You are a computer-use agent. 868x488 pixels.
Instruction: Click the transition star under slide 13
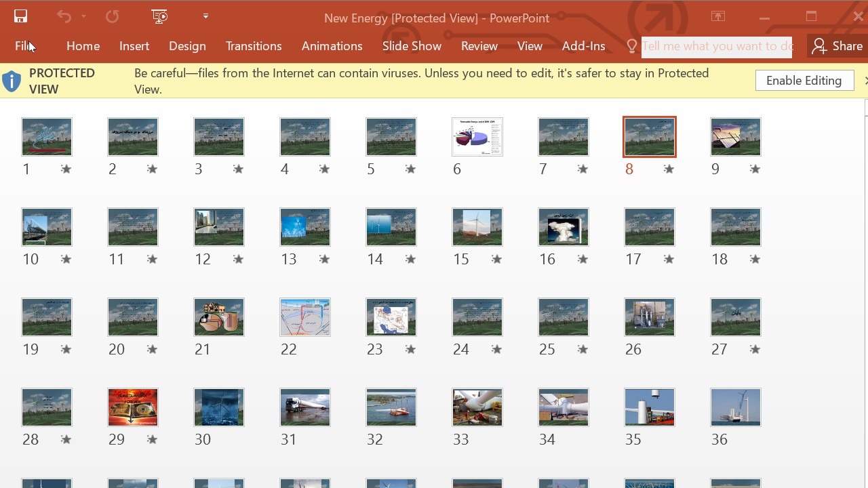tap(324, 259)
